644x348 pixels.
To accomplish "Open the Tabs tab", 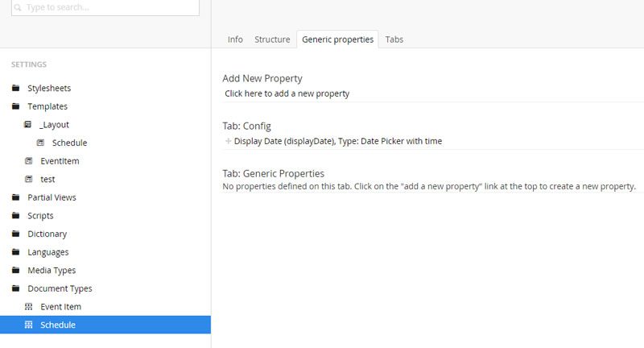I will [x=394, y=39].
